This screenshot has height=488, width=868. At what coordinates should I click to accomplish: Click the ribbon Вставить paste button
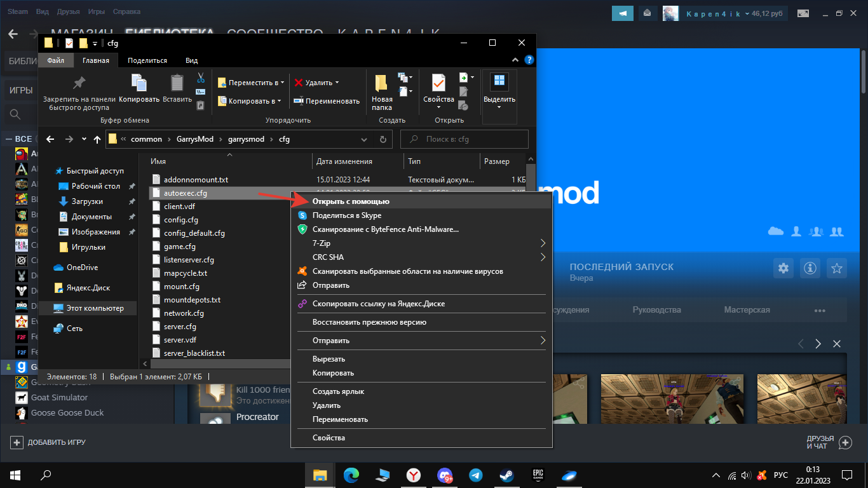177,88
